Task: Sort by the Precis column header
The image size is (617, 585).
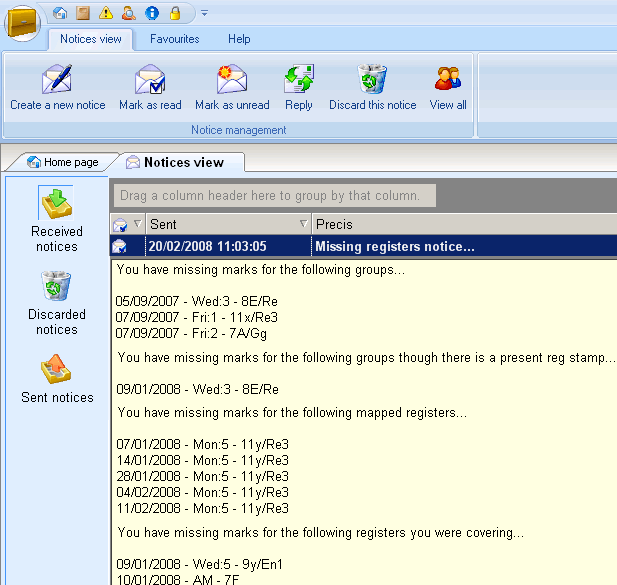Action: pos(464,224)
